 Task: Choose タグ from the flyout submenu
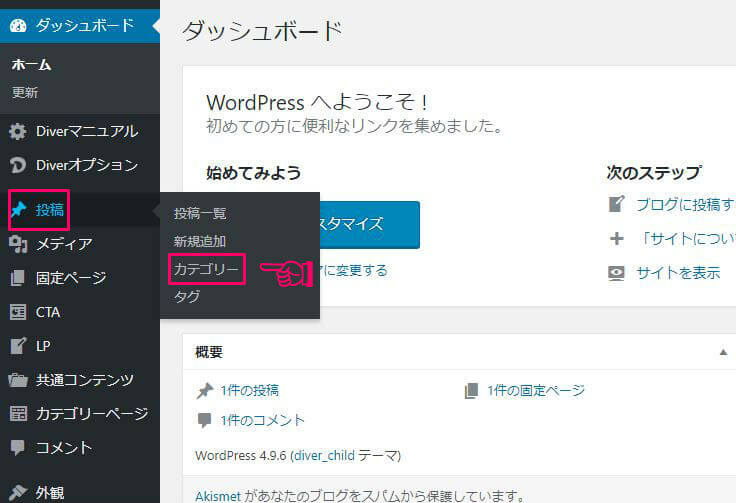tap(187, 297)
